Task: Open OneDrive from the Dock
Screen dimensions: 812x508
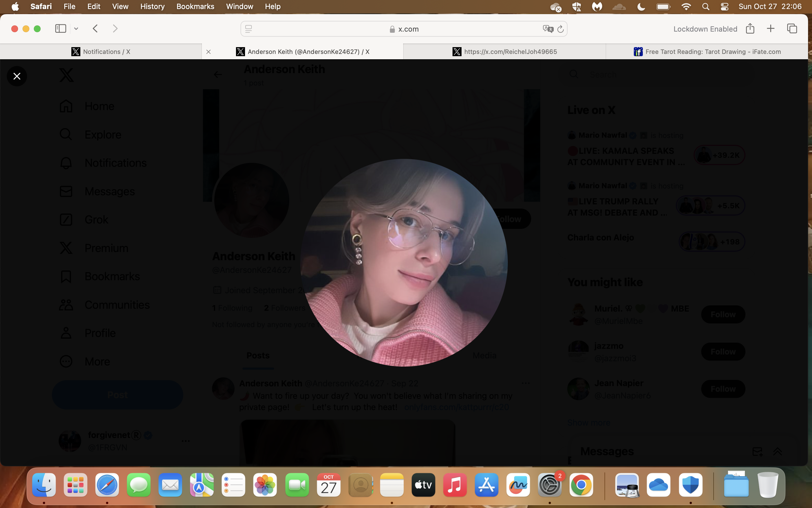Action: click(x=659, y=485)
